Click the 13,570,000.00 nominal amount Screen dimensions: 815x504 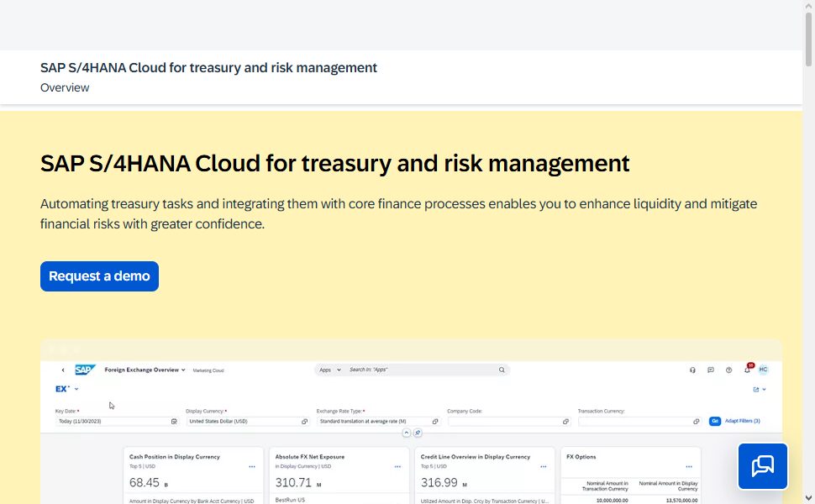pos(681,501)
